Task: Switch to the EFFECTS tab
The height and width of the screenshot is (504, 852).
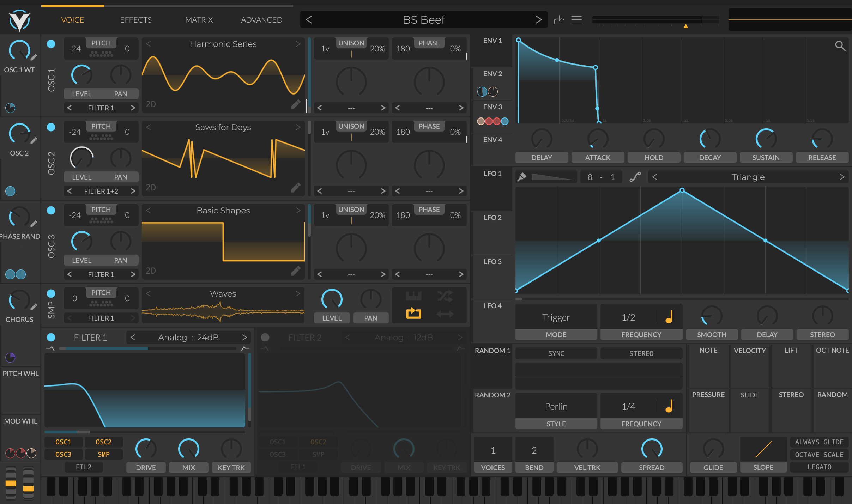Action: [135, 20]
